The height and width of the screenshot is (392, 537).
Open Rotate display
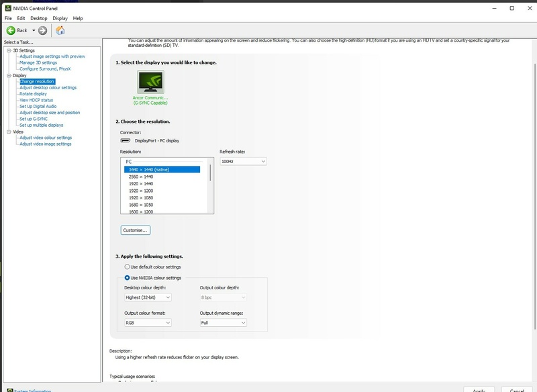point(33,93)
